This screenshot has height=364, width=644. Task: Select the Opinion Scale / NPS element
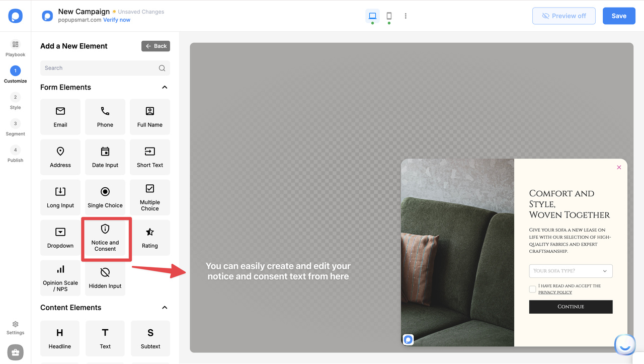click(x=60, y=278)
